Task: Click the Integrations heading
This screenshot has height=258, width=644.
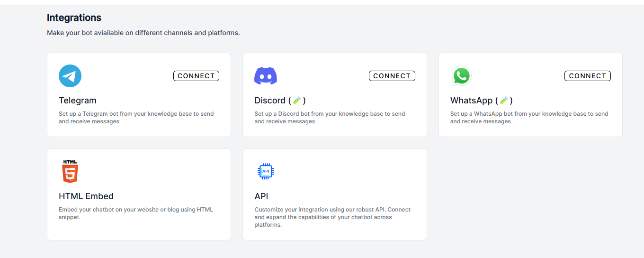Action: 74,18
